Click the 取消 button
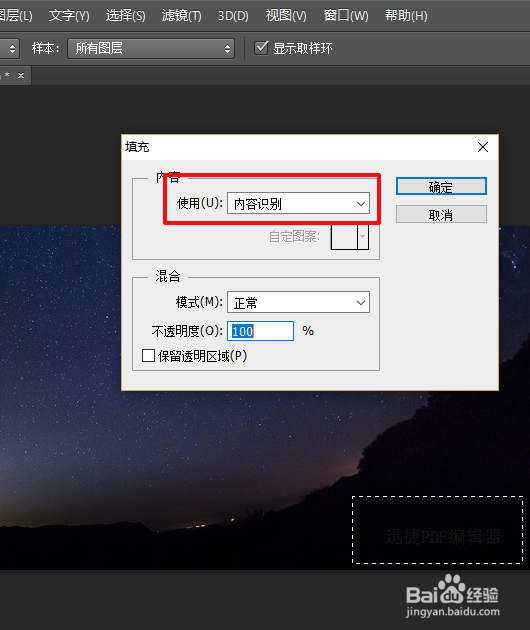The height and width of the screenshot is (630, 530). coord(441,215)
